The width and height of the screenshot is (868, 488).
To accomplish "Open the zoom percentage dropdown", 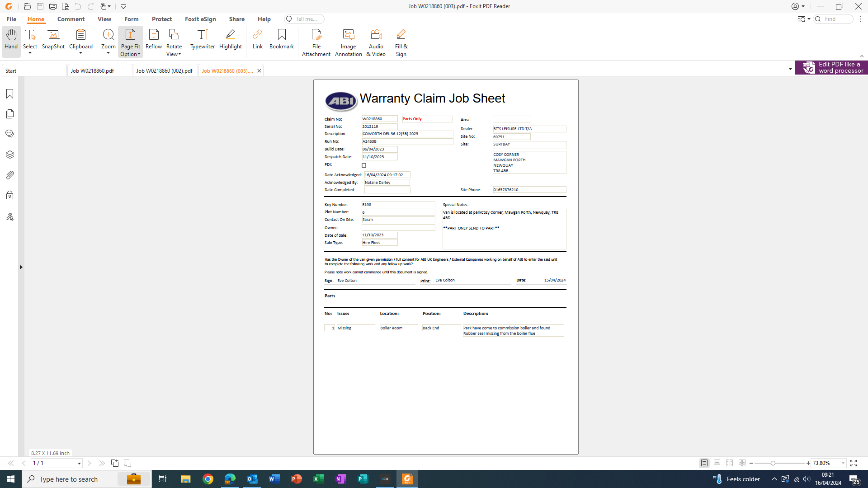I will (x=843, y=463).
